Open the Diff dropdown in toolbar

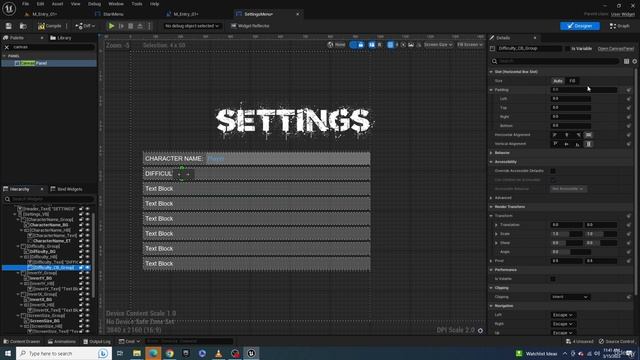(85, 26)
